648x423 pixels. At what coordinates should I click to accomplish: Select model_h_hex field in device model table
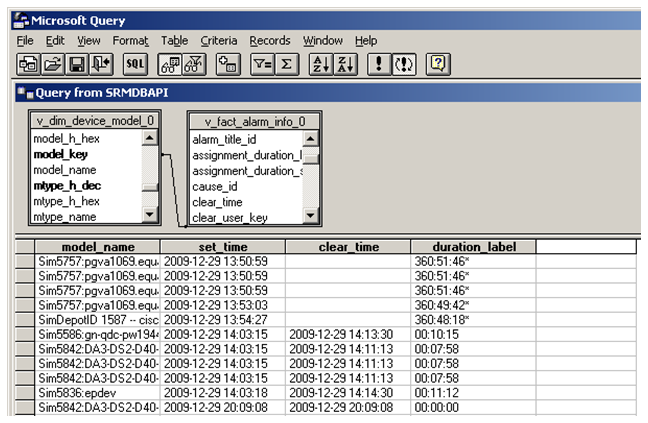click(67, 138)
